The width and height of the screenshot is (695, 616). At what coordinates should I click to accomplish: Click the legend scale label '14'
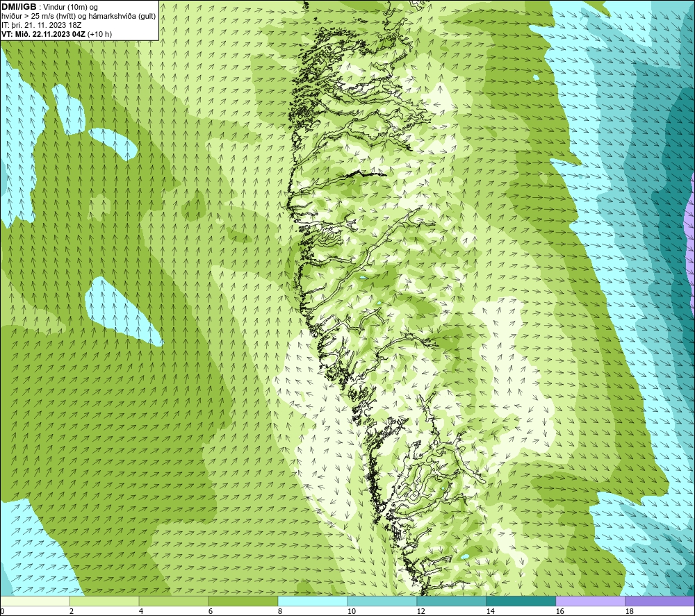pos(490,612)
